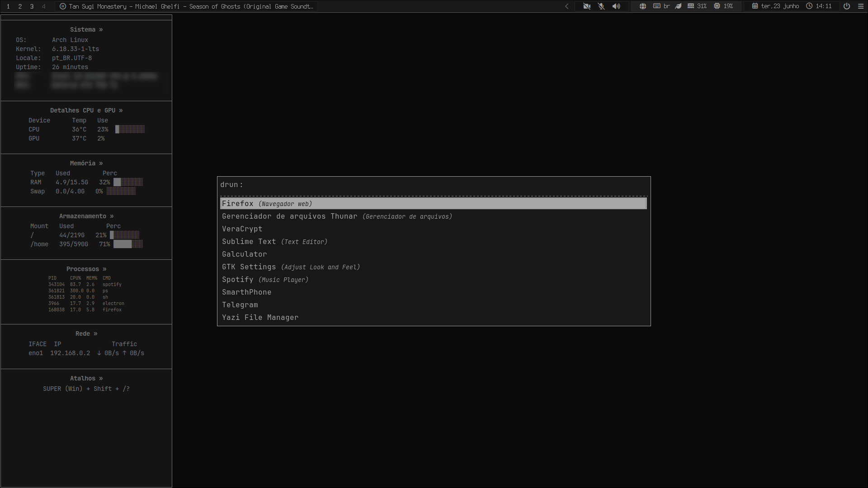This screenshot has height=488, width=868.
Task: Toggle the speaker volume icon
Action: point(616,6)
